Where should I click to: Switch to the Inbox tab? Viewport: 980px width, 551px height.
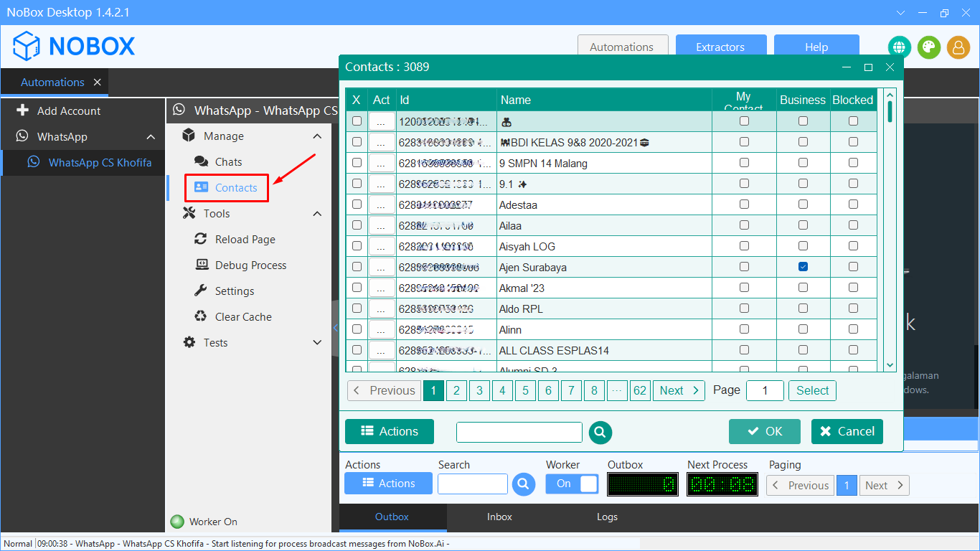pyautogui.click(x=499, y=517)
